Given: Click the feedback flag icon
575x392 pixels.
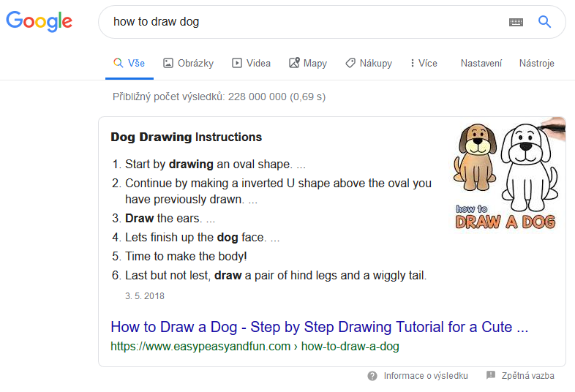Looking at the screenshot, I should click(x=491, y=375).
